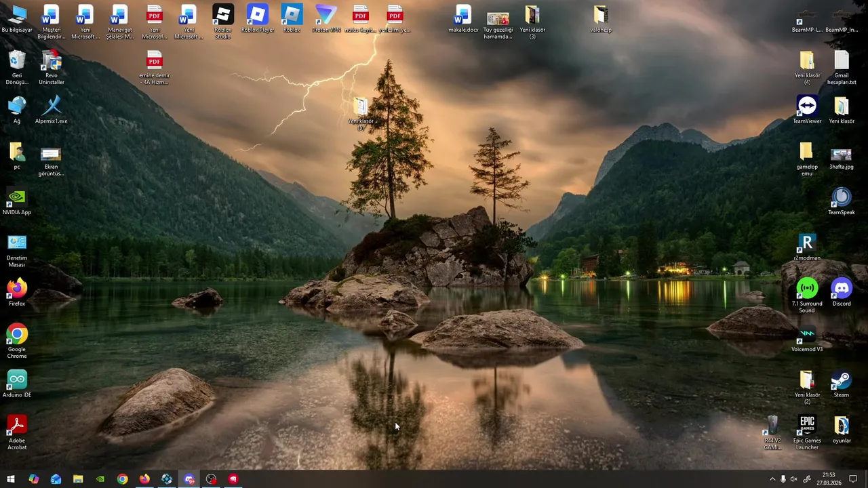Launch TeamSpeak
This screenshot has width=868, height=488.
tap(842, 201)
